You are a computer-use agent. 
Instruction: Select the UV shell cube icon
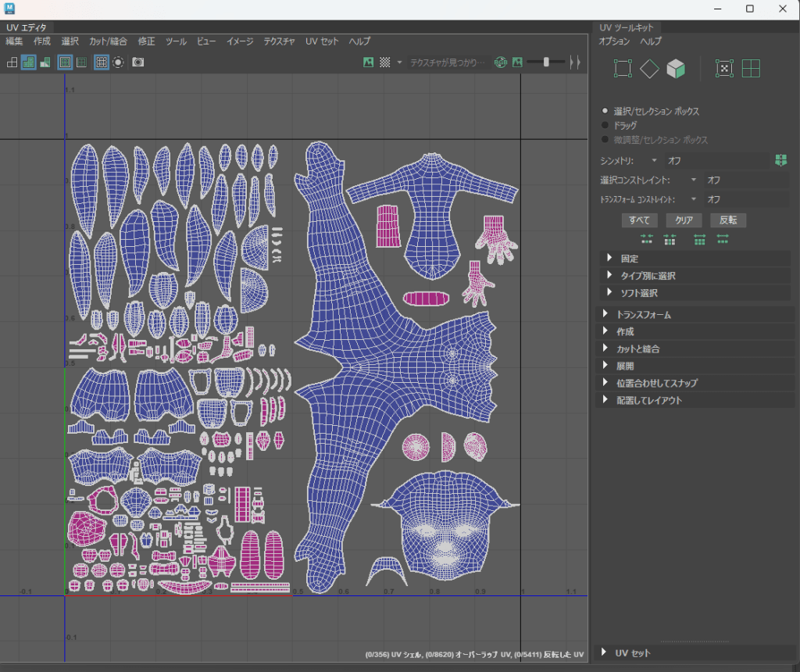[676, 70]
